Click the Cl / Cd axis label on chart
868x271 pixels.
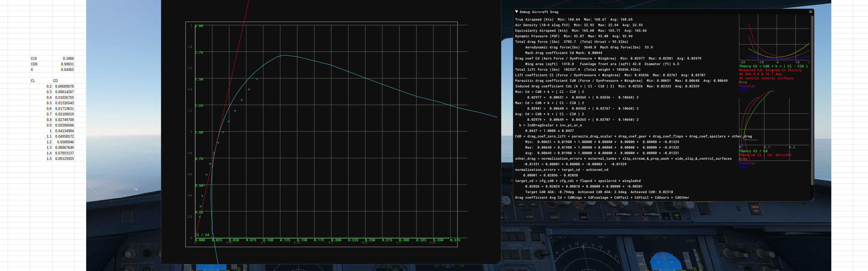(202, 235)
